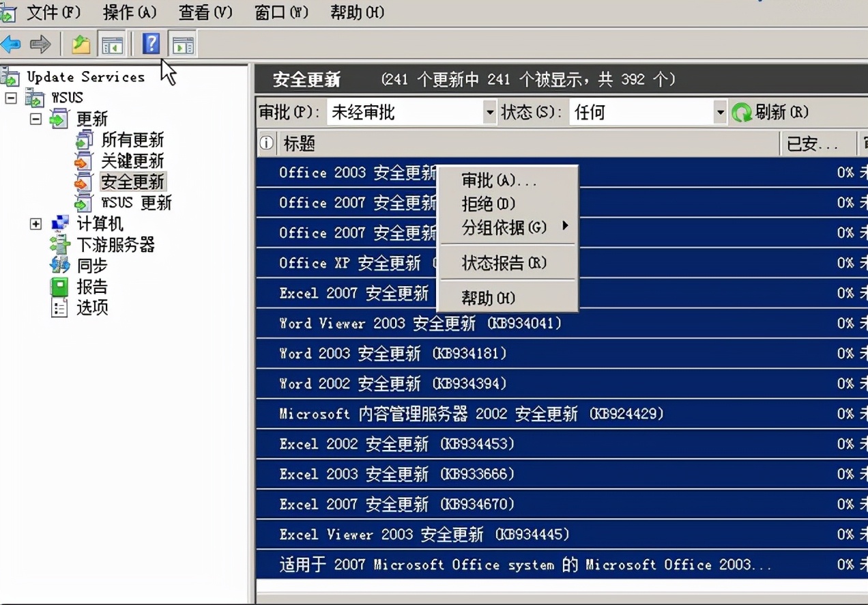Click the 下游服务器 icon
The image size is (868, 605).
click(x=60, y=244)
